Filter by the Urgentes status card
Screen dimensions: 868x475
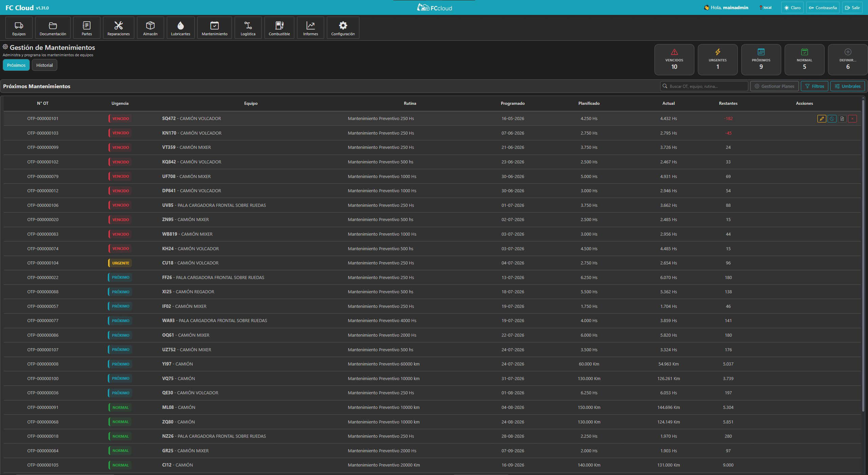717,60
